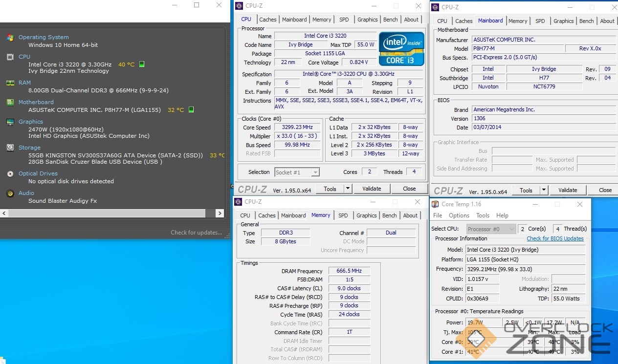Click Tools button in CPU-Z Mainboard window
This screenshot has width=618, height=364.
click(x=526, y=190)
